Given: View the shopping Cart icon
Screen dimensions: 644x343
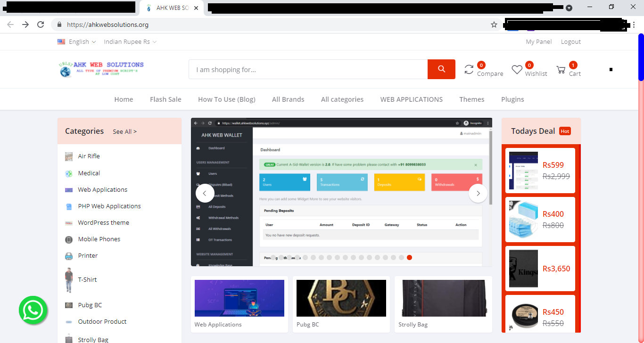Looking at the screenshot, I should click(561, 69).
